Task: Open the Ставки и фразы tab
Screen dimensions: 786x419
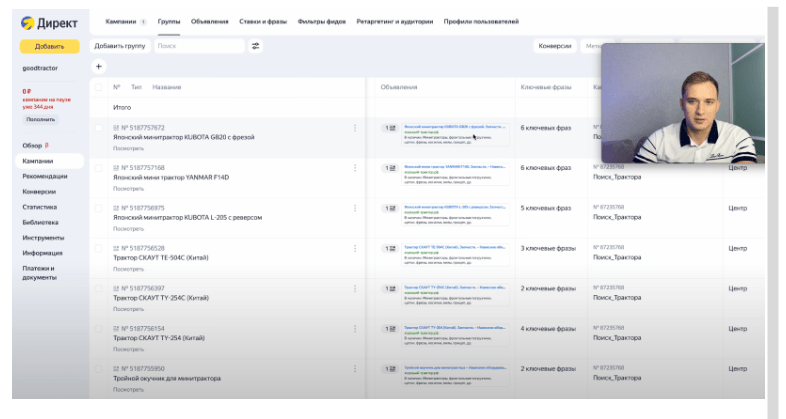Action: click(x=263, y=22)
